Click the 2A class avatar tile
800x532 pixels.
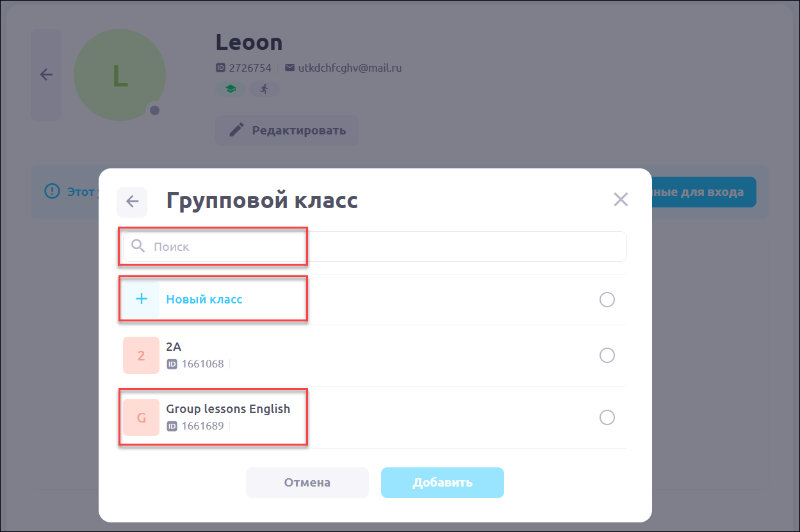pos(141,355)
